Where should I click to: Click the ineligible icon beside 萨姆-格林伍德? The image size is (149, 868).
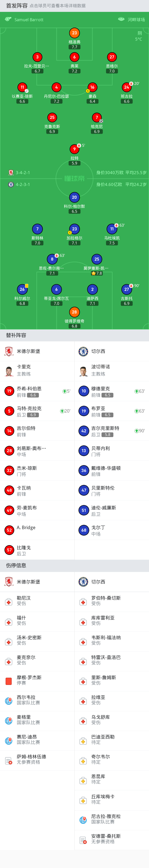click(9, 760)
